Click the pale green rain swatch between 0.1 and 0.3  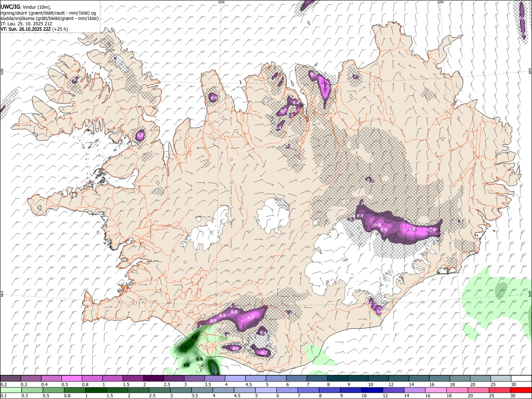[11, 390]
